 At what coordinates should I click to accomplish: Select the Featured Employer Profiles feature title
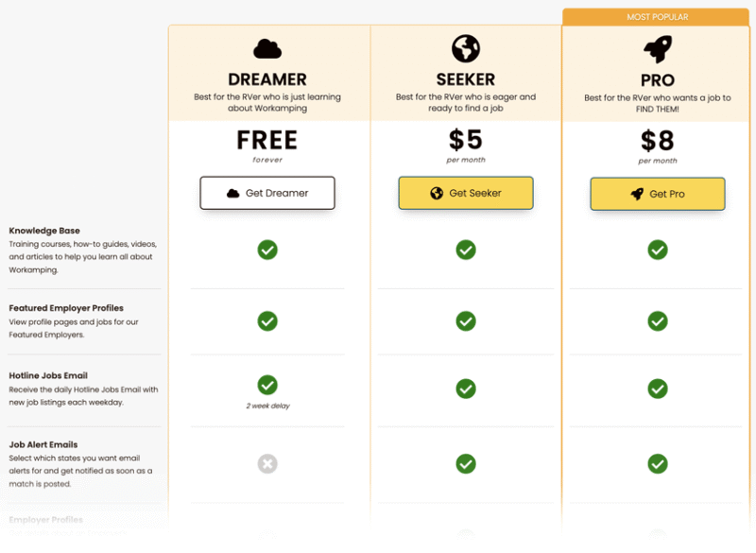pos(66,308)
